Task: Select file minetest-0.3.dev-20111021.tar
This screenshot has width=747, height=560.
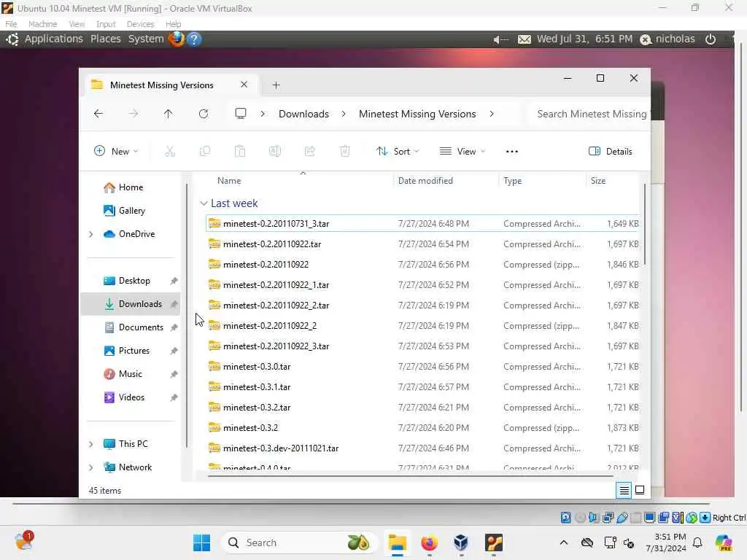Action: pyautogui.click(x=422, y=448)
